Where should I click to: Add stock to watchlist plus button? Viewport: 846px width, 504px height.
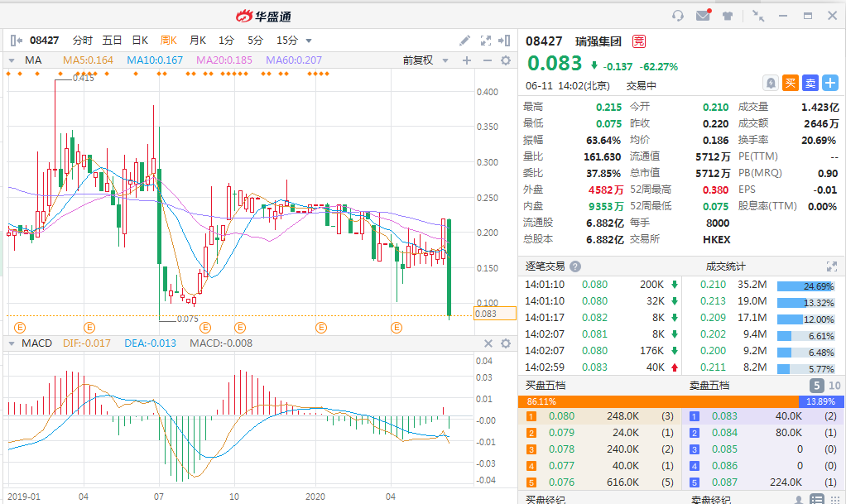coord(830,83)
